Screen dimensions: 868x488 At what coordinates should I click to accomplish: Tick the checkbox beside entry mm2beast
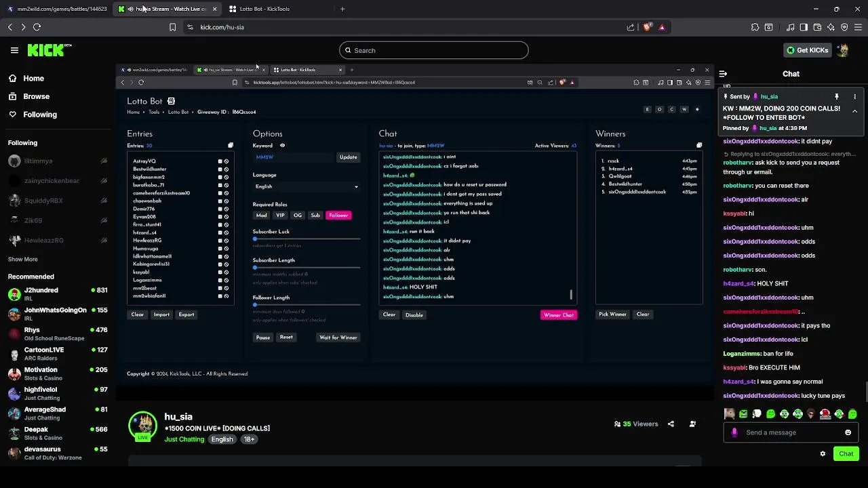(220, 288)
